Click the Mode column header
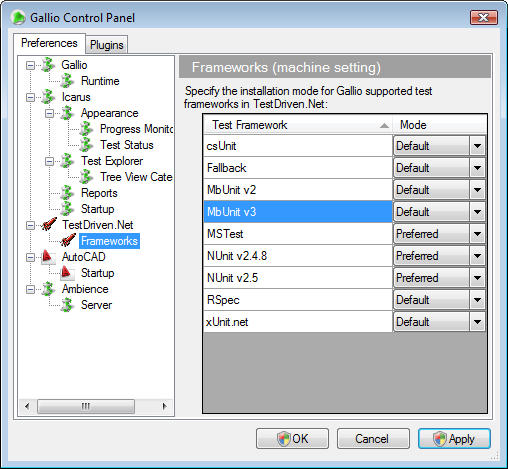The image size is (508, 469). pyautogui.click(x=439, y=125)
